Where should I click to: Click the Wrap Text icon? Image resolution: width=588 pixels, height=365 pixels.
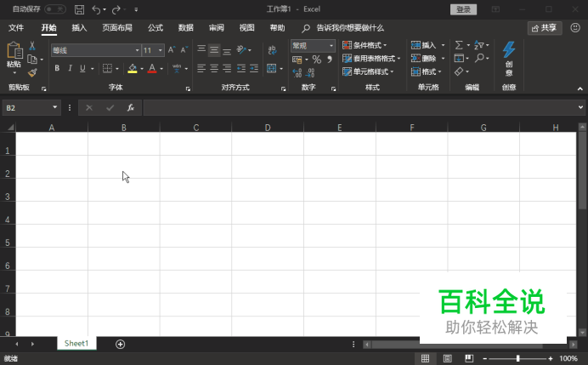tap(272, 50)
